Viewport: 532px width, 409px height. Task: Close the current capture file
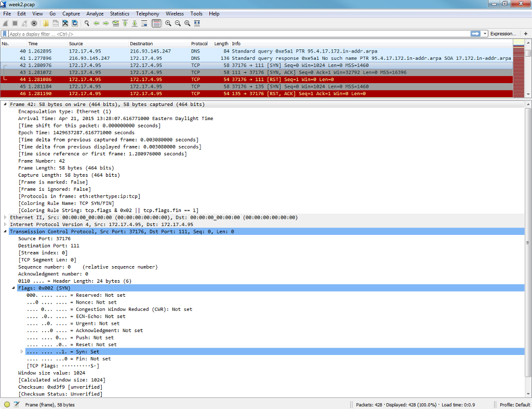point(65,23)
